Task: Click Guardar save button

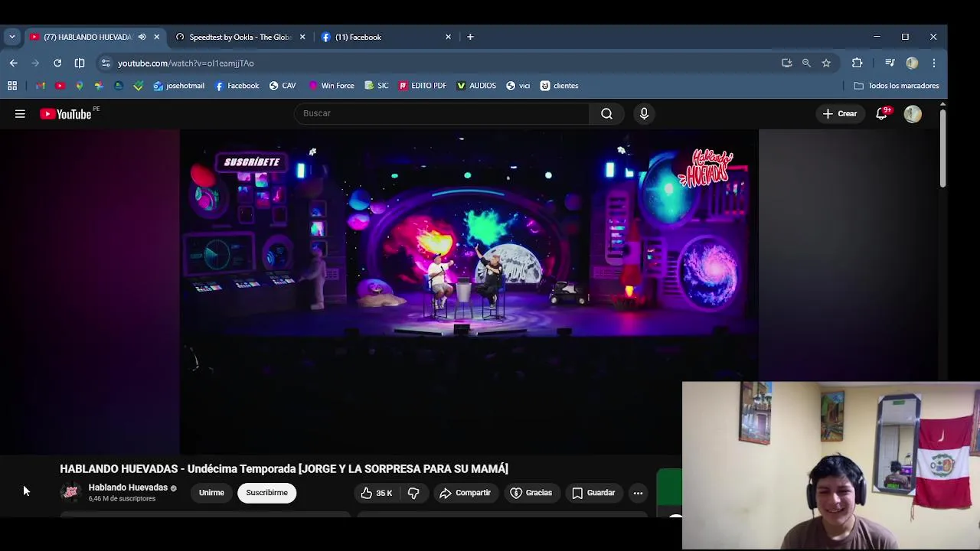Action: 593,493
